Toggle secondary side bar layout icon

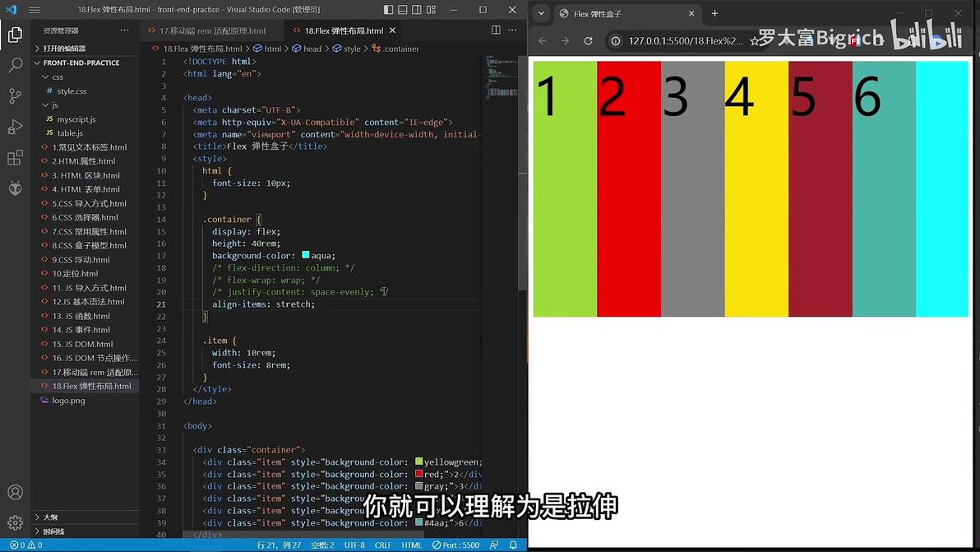417,9
